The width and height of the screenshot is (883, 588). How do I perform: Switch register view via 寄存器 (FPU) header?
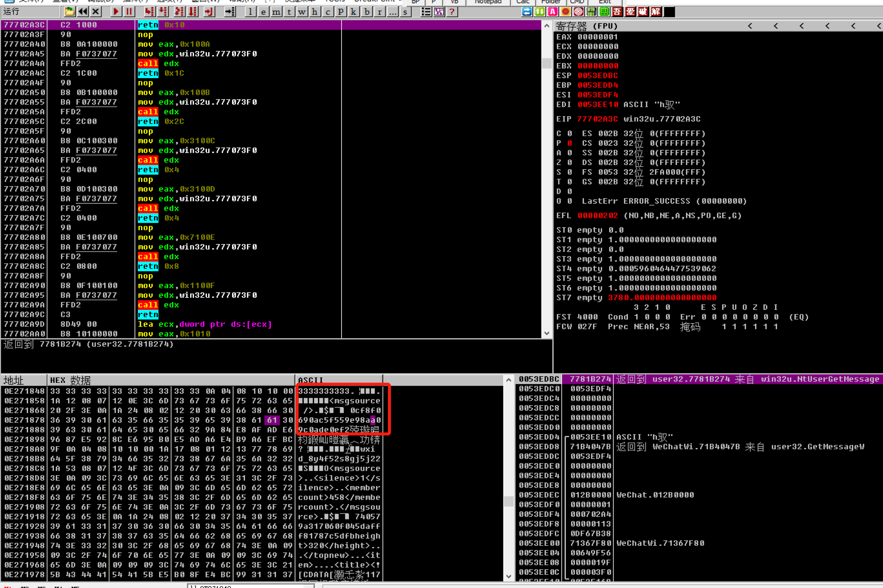(587, 26)
